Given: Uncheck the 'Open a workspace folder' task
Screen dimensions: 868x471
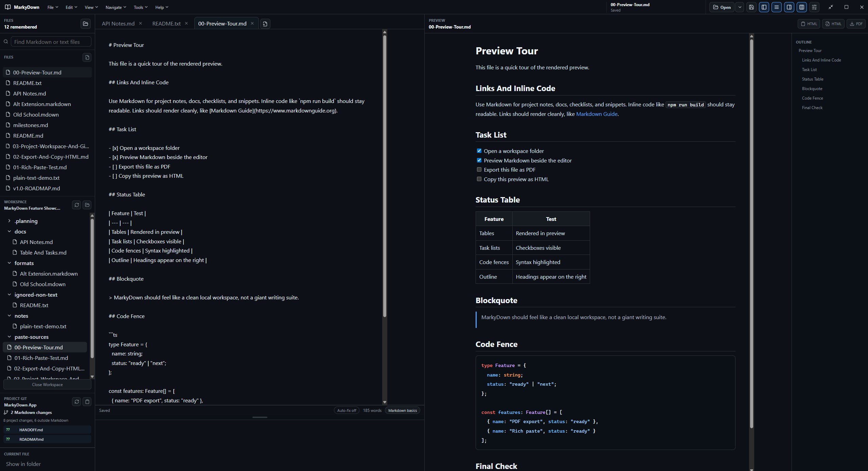Looking at the screenshot, I should (479, 151).
